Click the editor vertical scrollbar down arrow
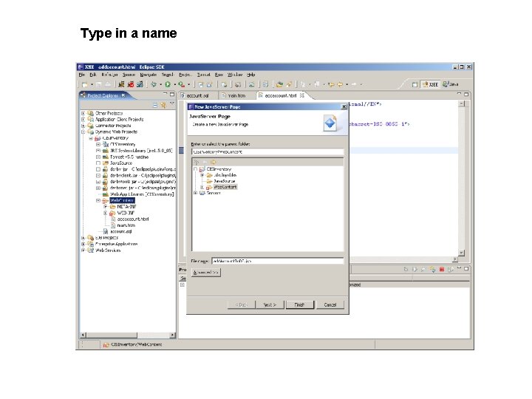Image resolution: width=532 pixels, height=399 pixels. [x=461, y=253]
